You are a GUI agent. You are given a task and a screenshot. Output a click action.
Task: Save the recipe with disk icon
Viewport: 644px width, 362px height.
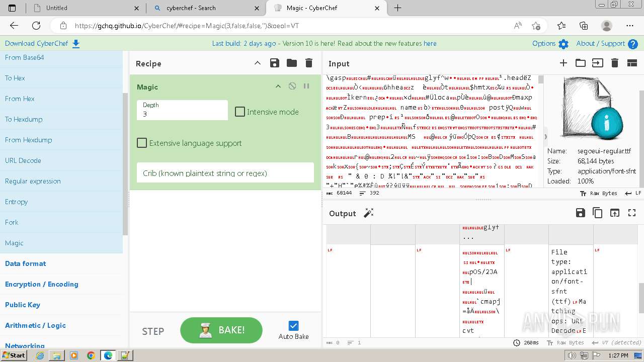[x=274, y=63]
